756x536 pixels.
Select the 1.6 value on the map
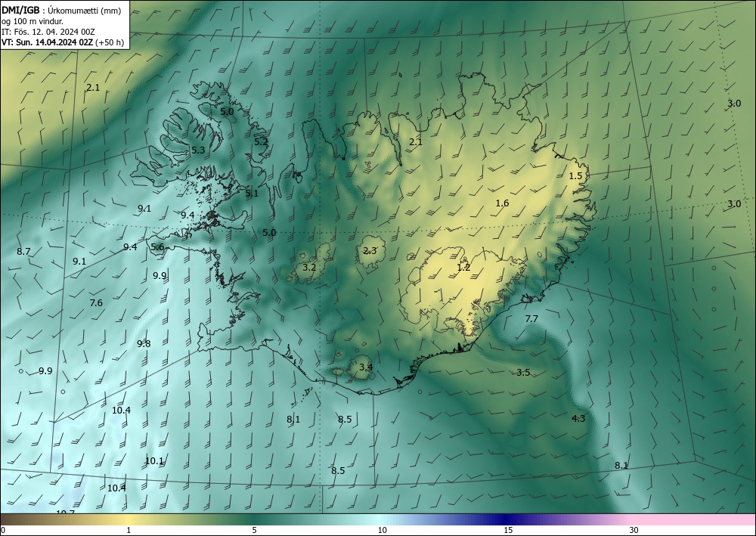(x=503, y=203)
